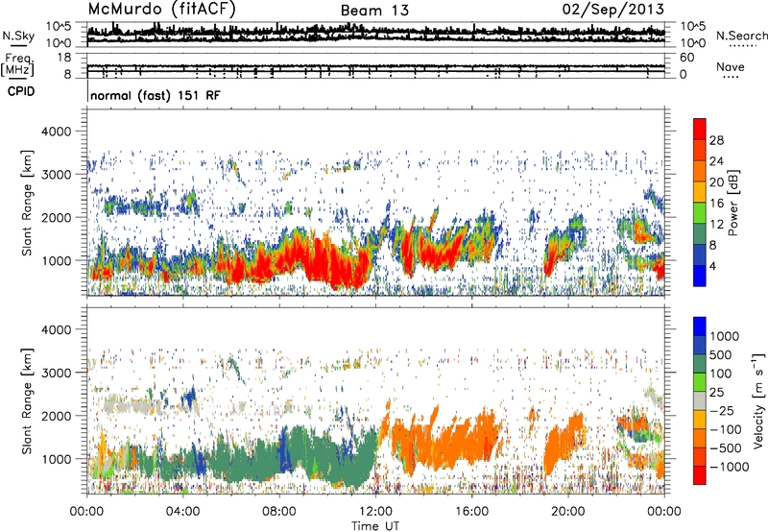Click the Nave legend label
The image size is (768, 532).
click(x=731, y=66)
